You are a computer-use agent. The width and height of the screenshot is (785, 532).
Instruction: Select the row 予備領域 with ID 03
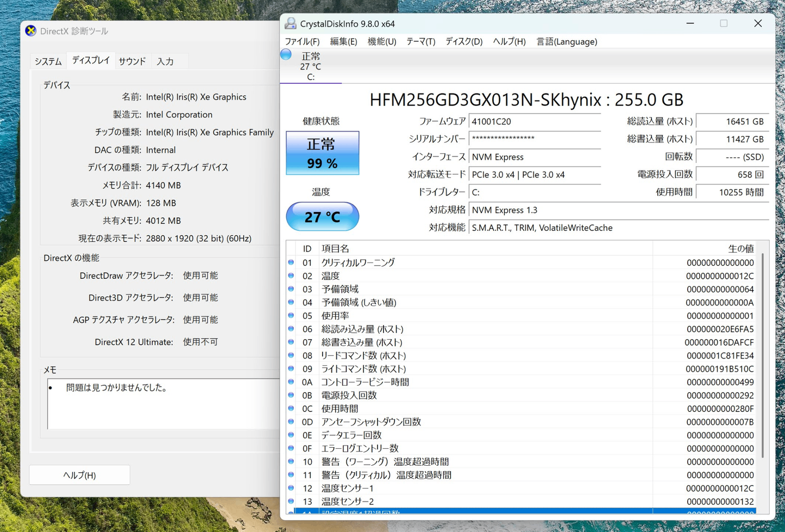pos(522,289)
